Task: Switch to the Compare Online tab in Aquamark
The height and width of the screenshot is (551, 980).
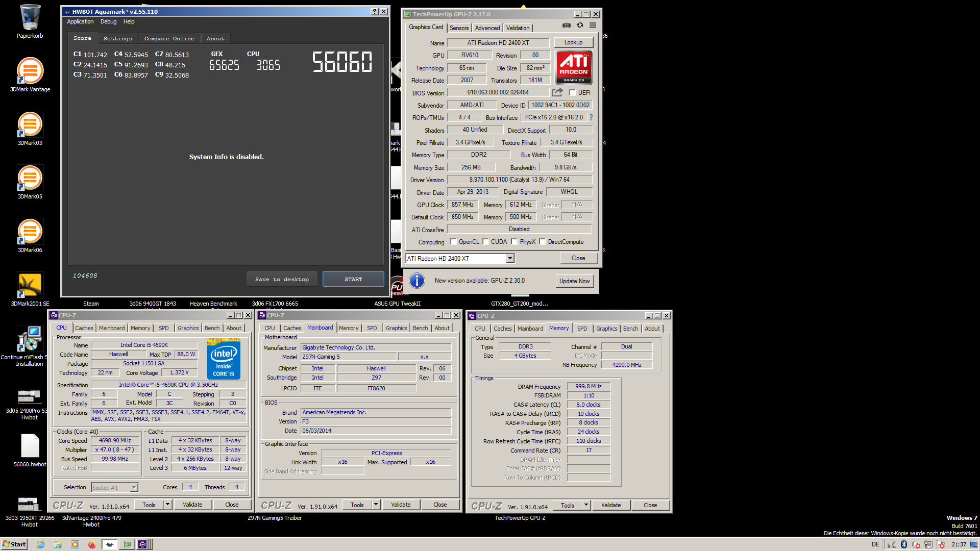Action: click(x=169, y=39)
